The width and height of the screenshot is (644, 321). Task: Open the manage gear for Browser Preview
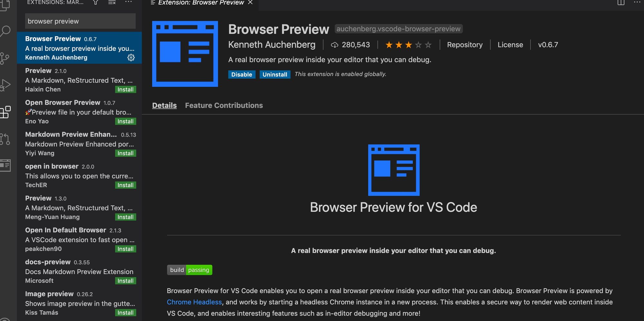point(131,58)
